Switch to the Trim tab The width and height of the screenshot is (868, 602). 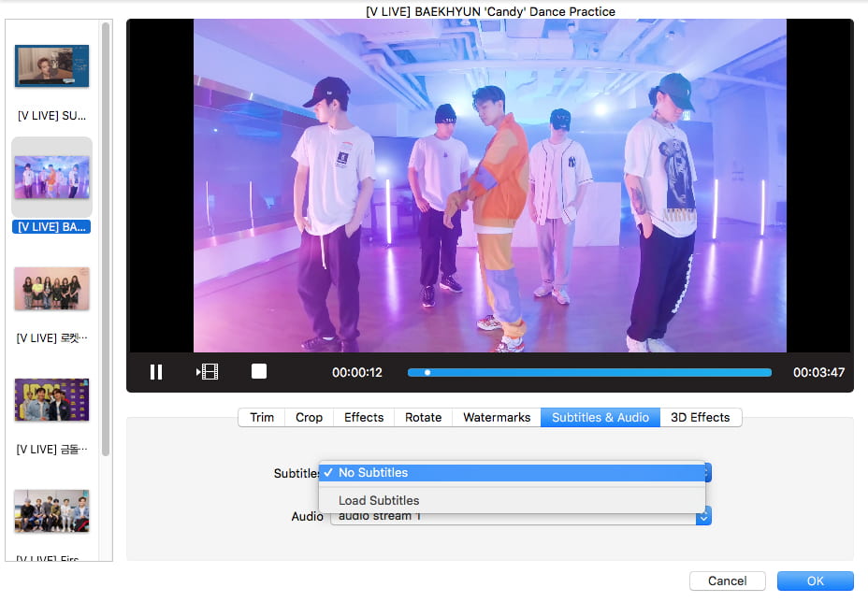click(262, 417)
